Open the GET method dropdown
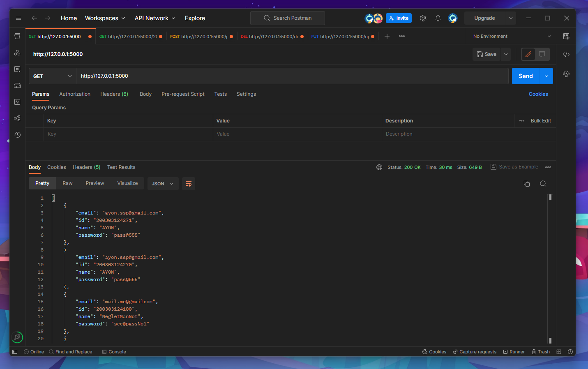 pyautogui.click(x=52, y=76)
